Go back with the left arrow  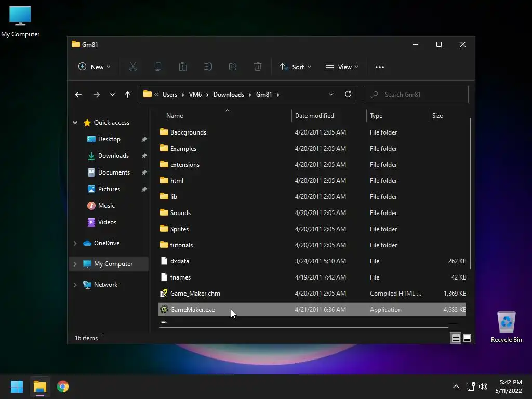78,95
